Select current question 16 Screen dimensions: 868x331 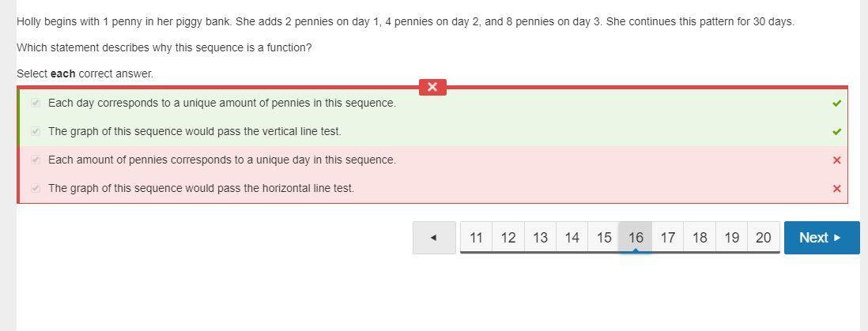click(636, 238)
